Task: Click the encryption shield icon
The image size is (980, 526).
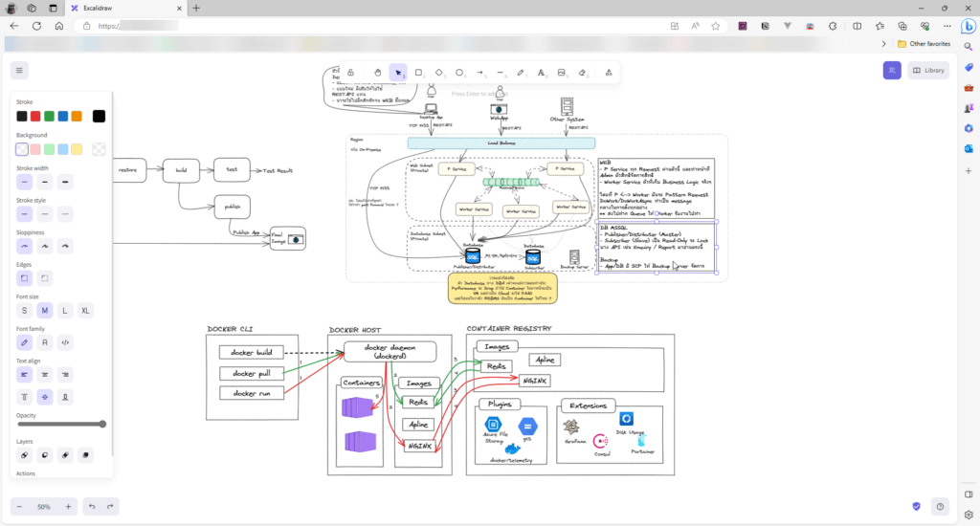Action: [x=916, y=507]
